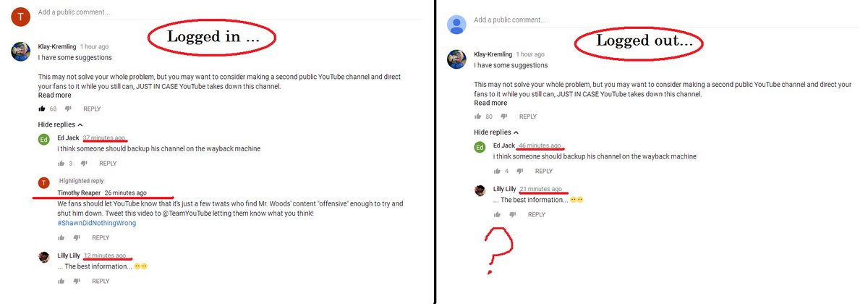Collapse replies in the logged-out panel
Viewport: 868px width, 304px height.
496,132
